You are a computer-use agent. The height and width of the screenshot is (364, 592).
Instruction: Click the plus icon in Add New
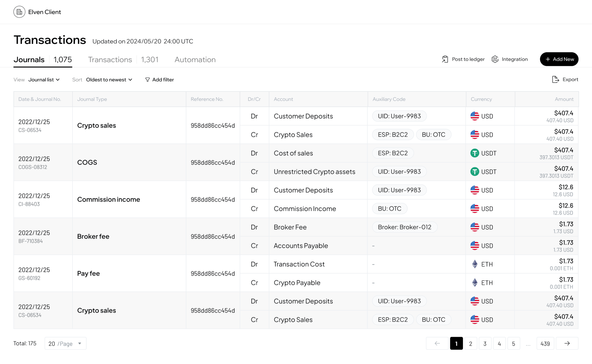point(548,59)
